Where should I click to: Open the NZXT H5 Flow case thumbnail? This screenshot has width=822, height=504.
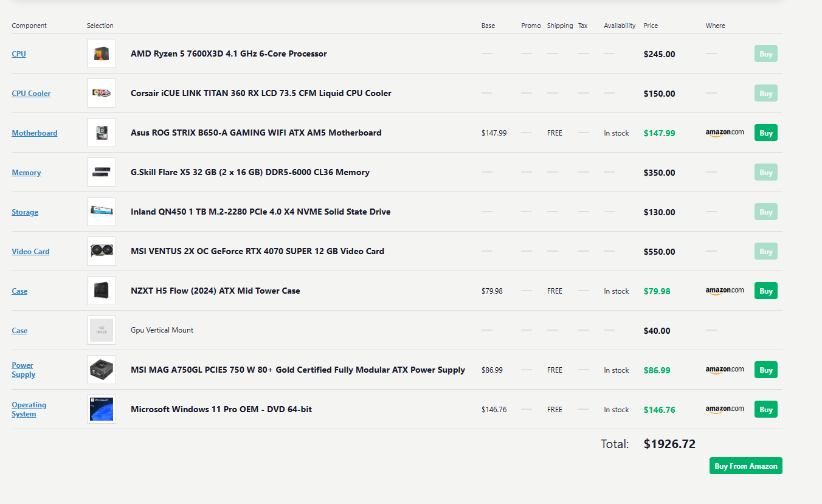pyautogui.click(x=102, y=291)
